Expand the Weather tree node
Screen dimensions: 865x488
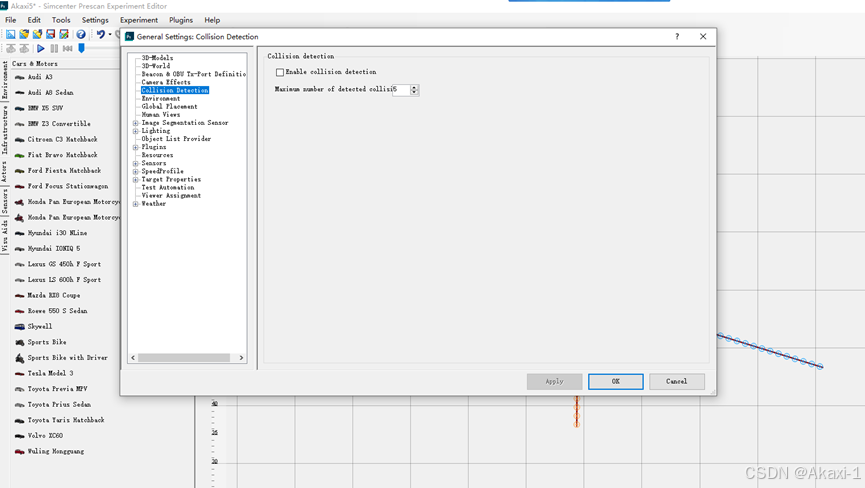coord(136,204)
